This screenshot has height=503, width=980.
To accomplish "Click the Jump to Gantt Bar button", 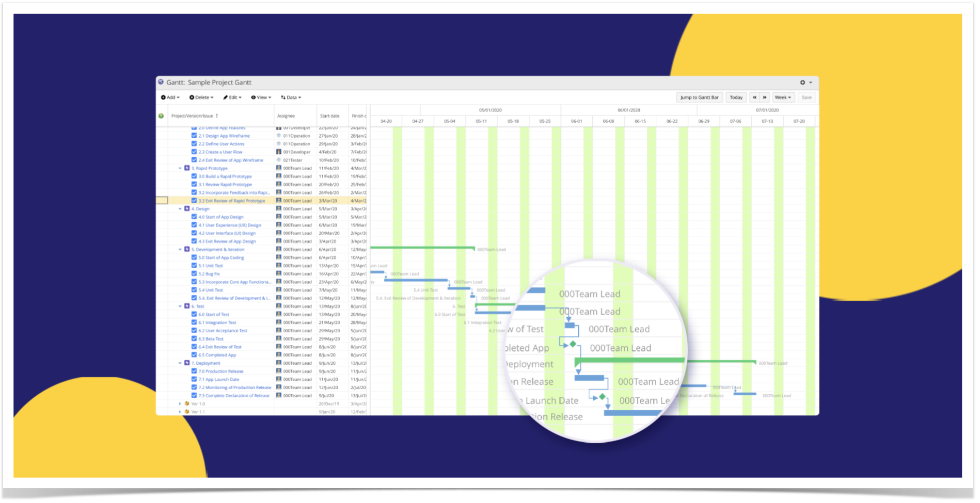I will coord(700,98).
